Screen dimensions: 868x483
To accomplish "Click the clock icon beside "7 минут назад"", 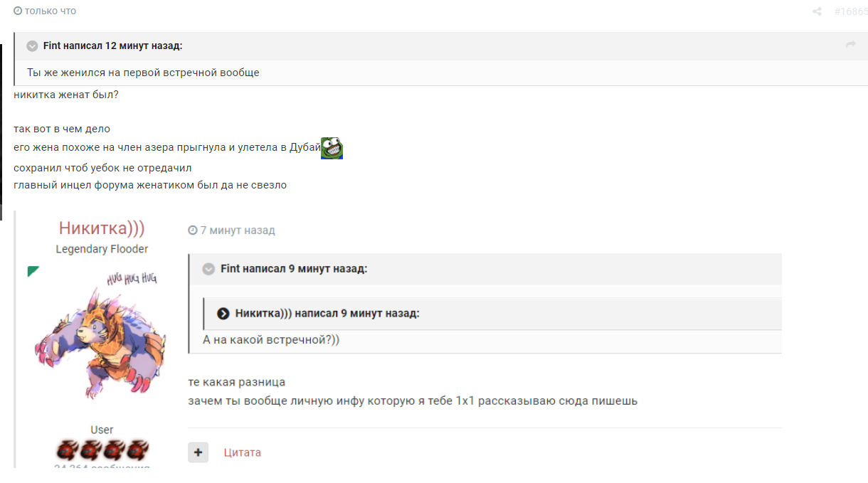I will pyautogui.click(x=193, y=230).
